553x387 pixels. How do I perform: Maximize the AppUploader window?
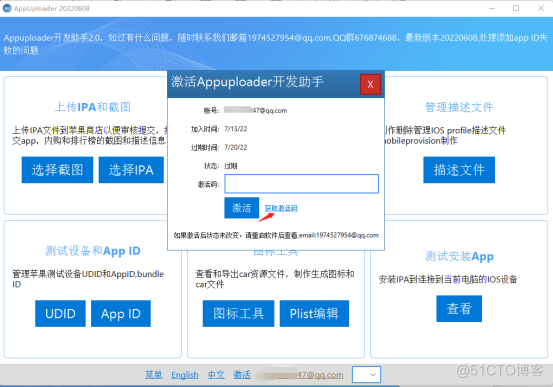tap(516, 8)
